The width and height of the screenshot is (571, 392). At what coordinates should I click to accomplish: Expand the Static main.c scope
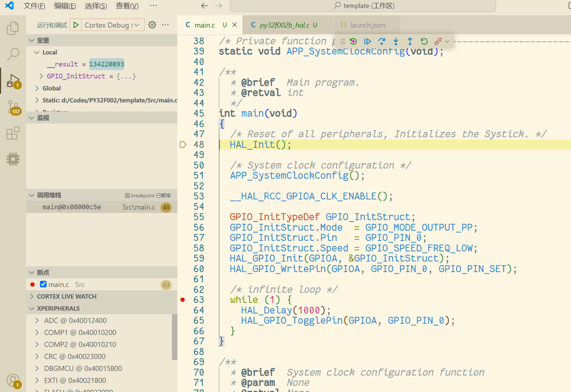click(x=37, y=100)
